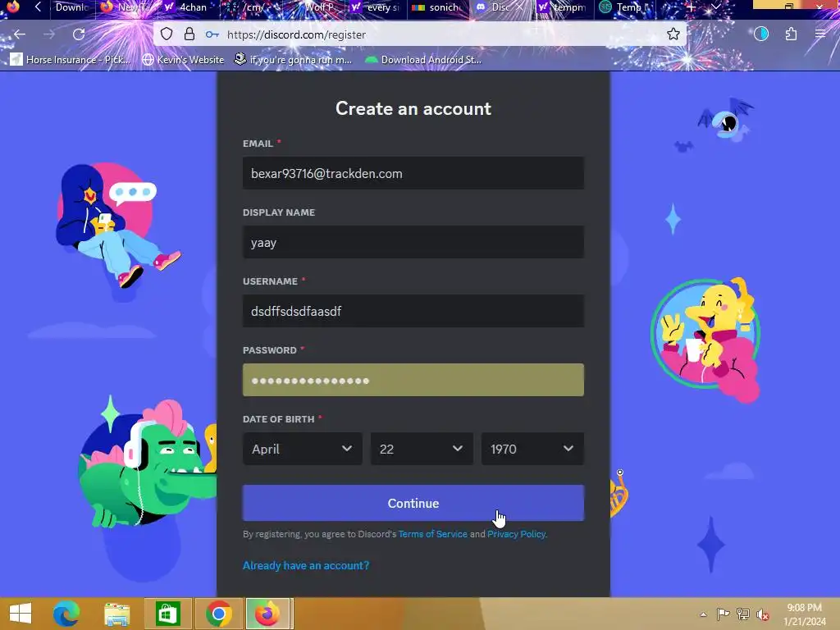Open the Windows Store taskbar icon
The height and width of the screenshot is (630, 840).
point(167,614)
